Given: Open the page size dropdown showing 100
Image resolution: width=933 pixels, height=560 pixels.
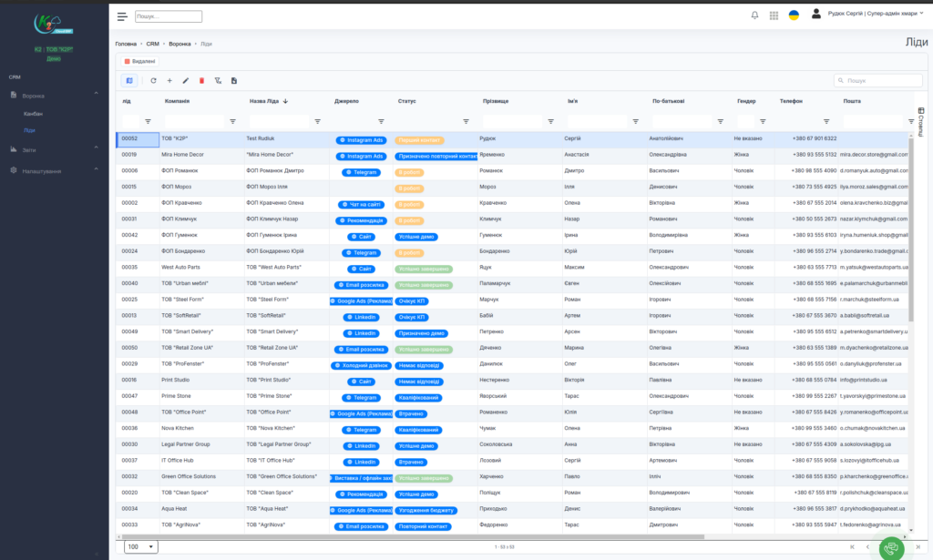Looking at the screenshot, I should tap(140, 546).
